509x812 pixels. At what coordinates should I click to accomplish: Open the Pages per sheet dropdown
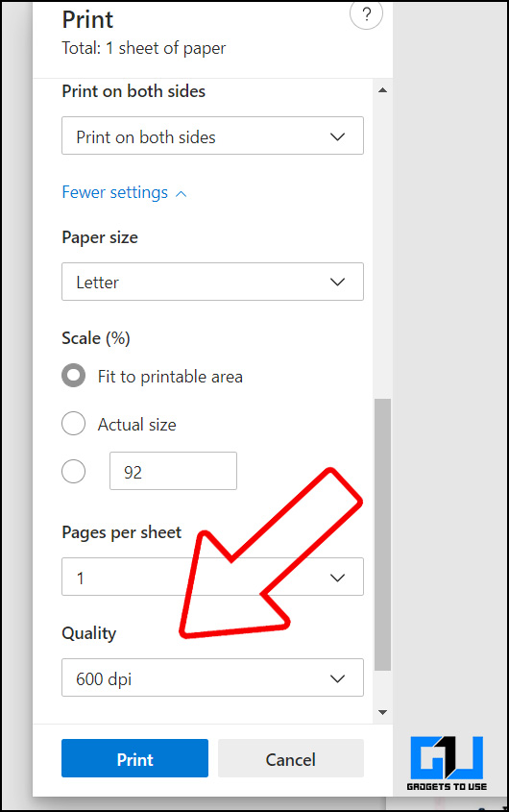pos(212,577)
